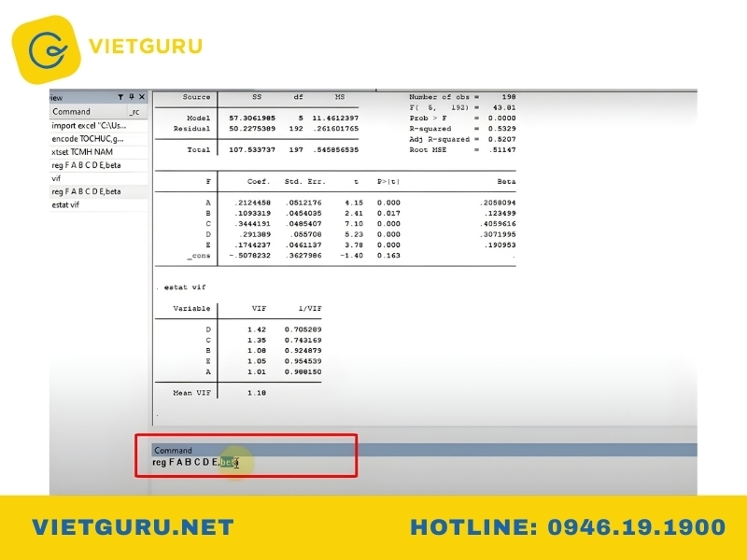This screenshot has height=560, width=747.
Task: Click the '_cons' row label
Action: [199, 256]
